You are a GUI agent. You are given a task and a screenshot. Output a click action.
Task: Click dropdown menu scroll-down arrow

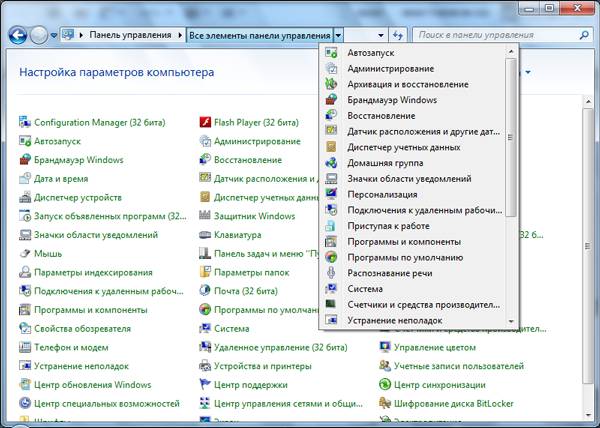[x=511, y=321]
